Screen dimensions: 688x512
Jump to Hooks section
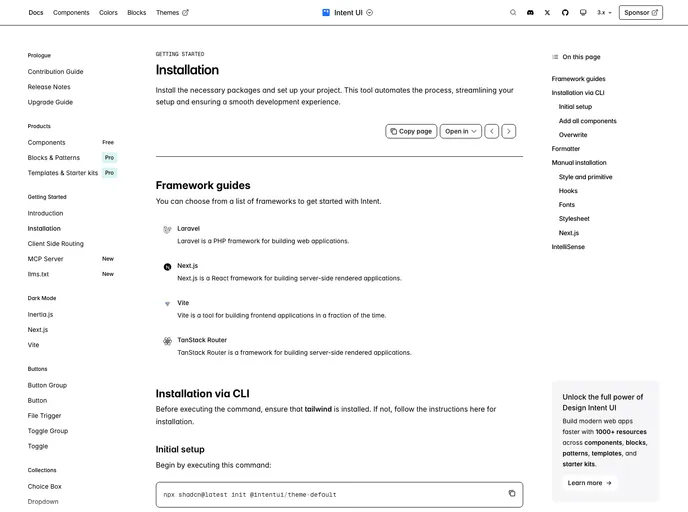click(x=568, y=191)
